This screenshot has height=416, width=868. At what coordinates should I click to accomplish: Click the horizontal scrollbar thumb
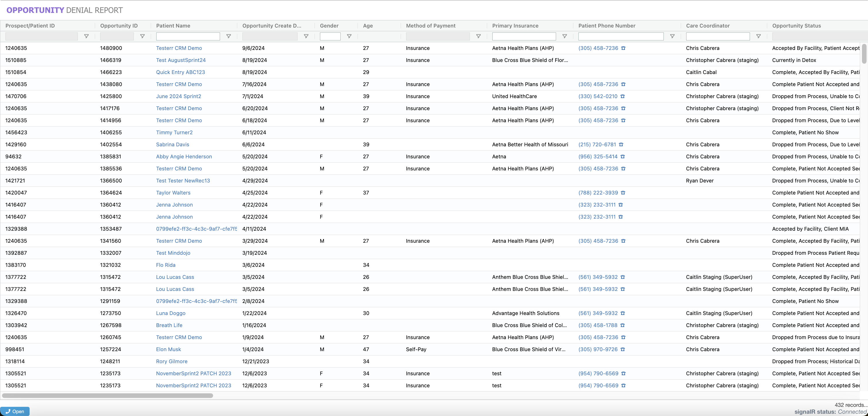tap(107, 395)
